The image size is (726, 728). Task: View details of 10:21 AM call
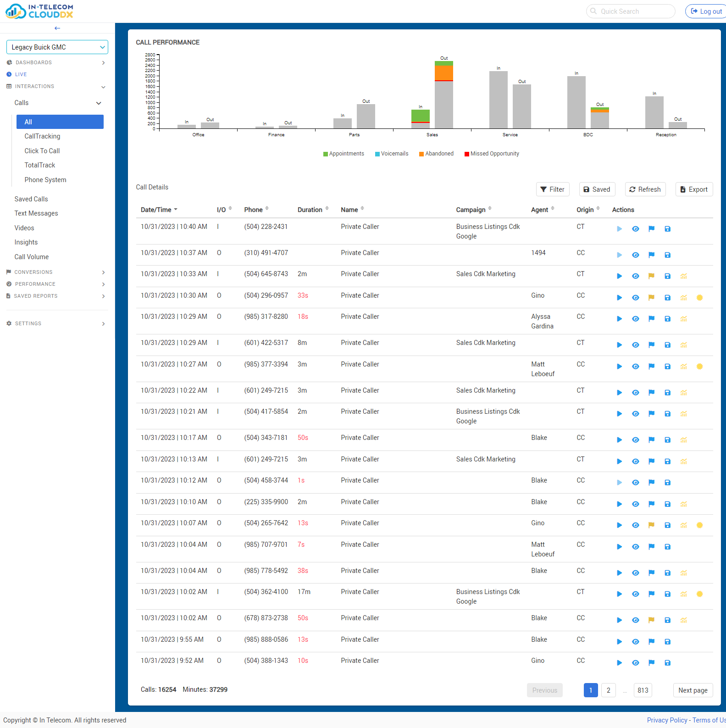point(635,414)
